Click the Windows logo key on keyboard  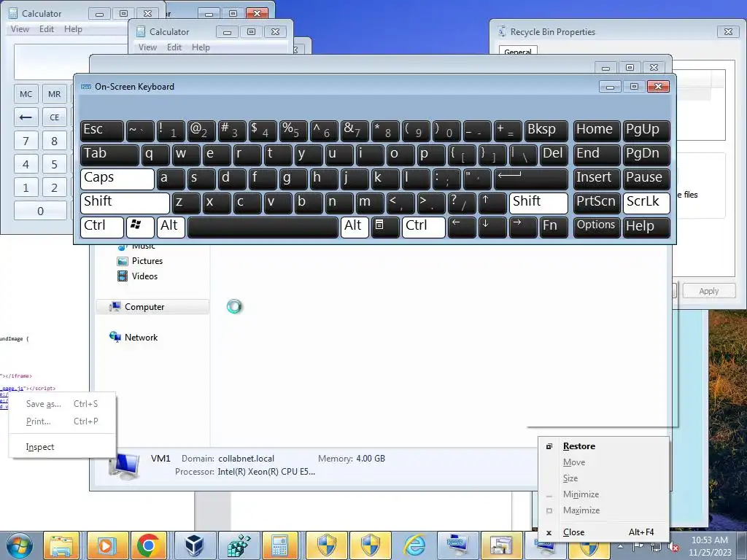(139, 227)
